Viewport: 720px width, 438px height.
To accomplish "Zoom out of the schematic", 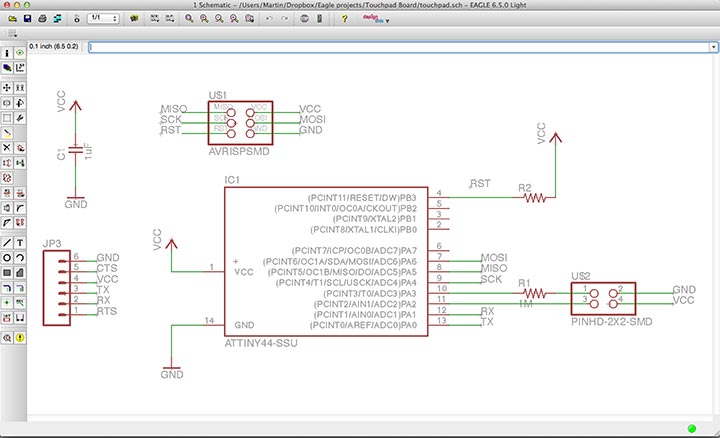I will coord(219,19).
